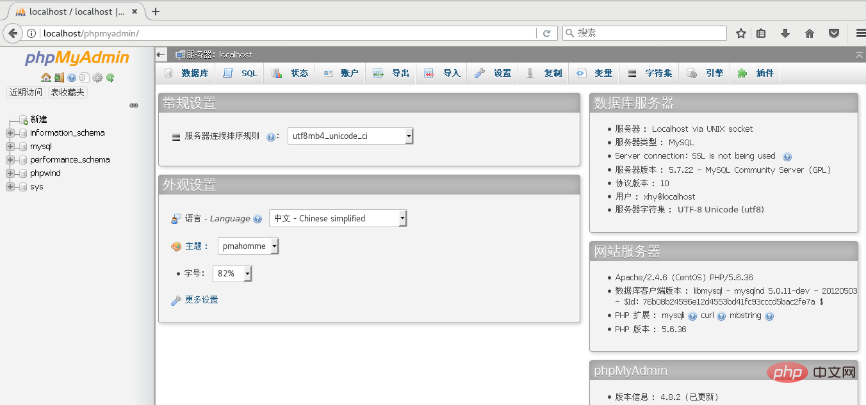Switch to the SQL tab
This screenshot has height=405, width=866.
coord(240,73)
